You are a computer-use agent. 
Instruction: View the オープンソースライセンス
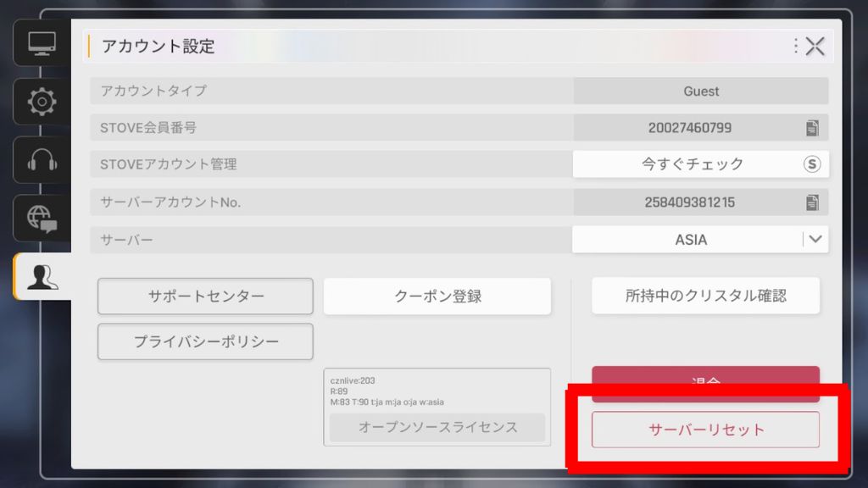click(x=437, y=427)
